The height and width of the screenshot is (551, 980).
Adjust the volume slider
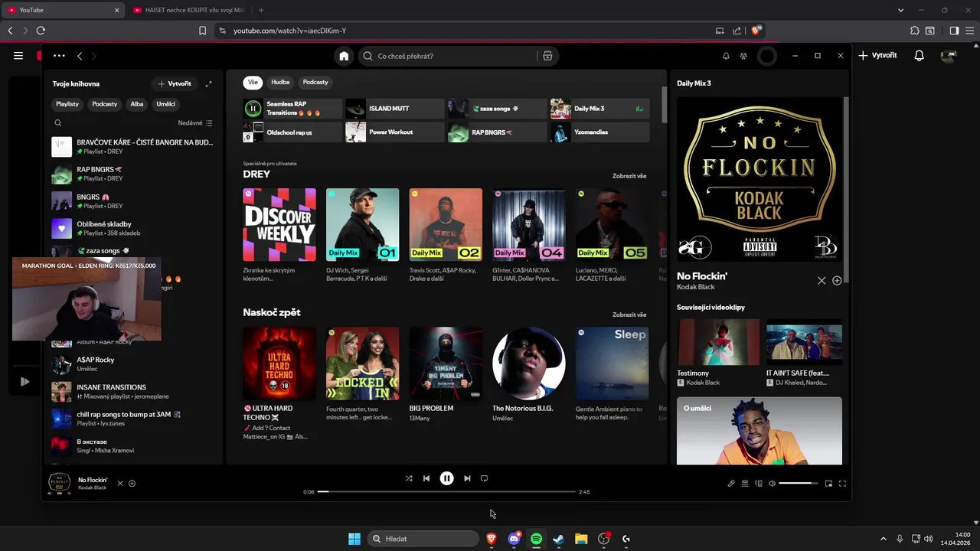(799, 484)
